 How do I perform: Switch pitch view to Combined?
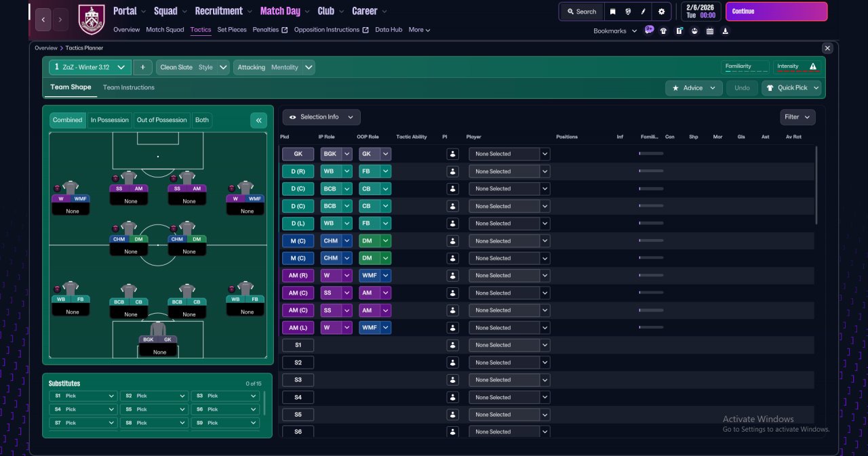(x=67, y=120)
